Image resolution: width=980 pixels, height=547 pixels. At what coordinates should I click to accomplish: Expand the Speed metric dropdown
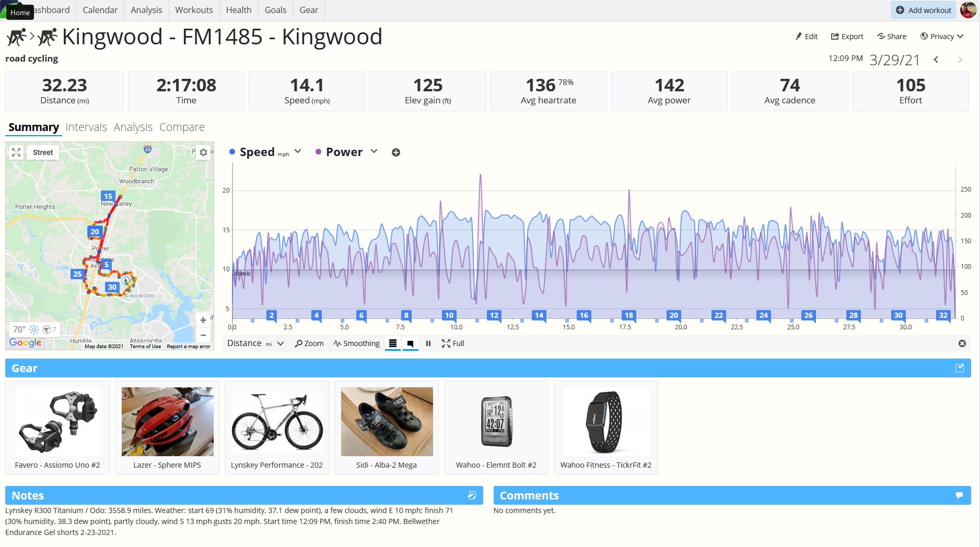point(298,151)
